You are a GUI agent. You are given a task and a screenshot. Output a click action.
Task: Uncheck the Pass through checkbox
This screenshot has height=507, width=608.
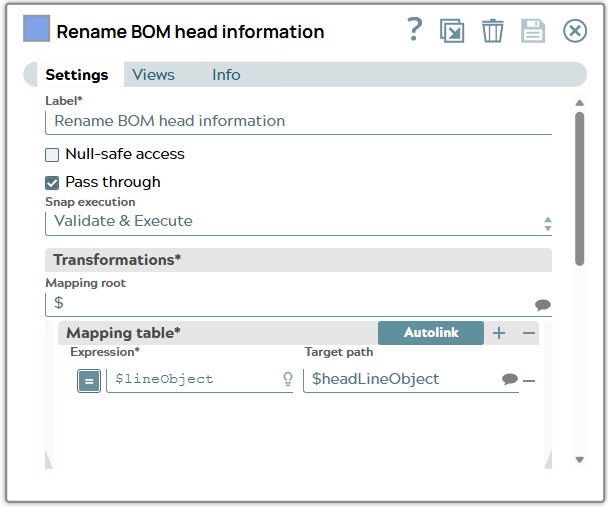(x=52, y=183)
